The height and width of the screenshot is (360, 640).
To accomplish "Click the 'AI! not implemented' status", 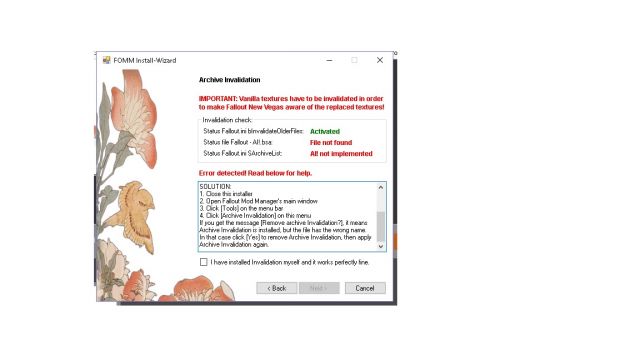I will [341, 153].
